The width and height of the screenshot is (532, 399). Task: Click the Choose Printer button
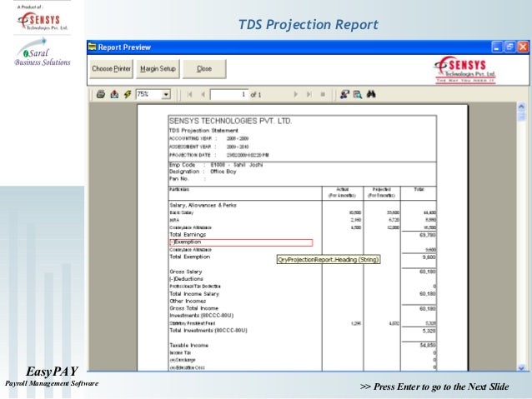tap(111, 69)
